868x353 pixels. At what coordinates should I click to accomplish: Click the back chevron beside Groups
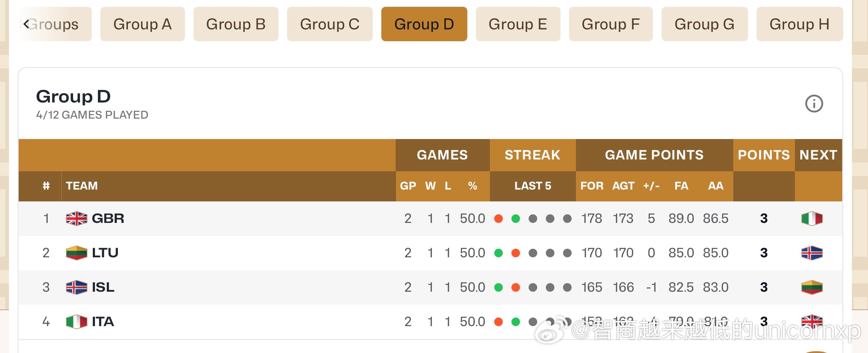tap(26, 24)
